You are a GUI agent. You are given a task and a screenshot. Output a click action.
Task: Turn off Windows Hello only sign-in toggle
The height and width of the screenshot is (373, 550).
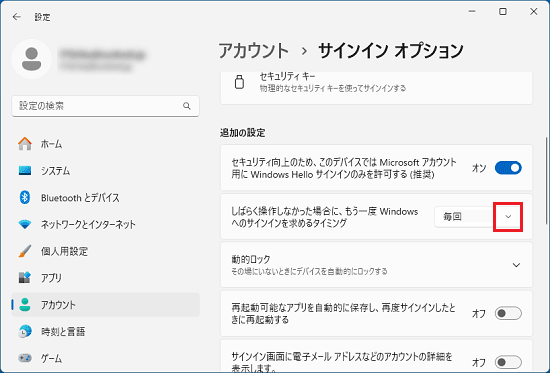[x=508, y=168]
